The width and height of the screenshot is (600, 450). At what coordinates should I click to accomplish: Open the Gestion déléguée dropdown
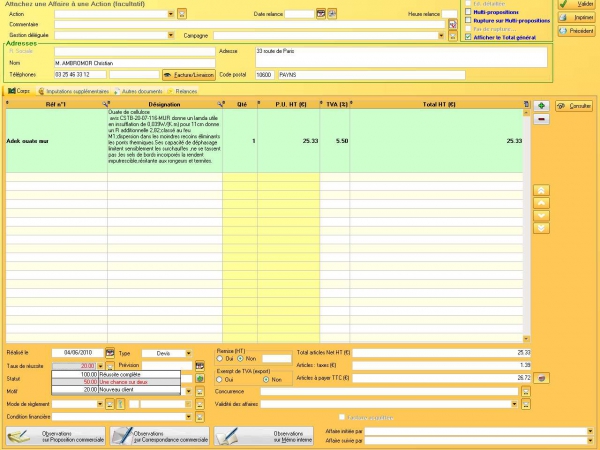click(171, 35)
